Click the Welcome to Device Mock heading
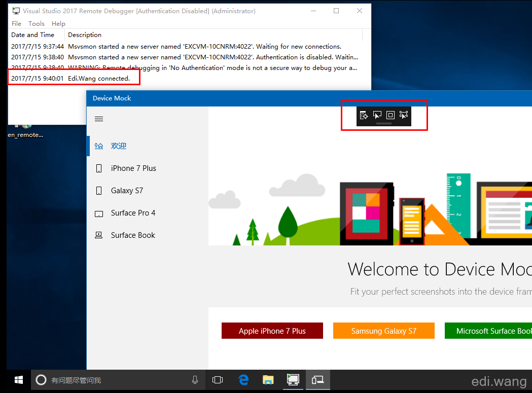The height and width of the screenshot is (393, 532). pos(440,269)
